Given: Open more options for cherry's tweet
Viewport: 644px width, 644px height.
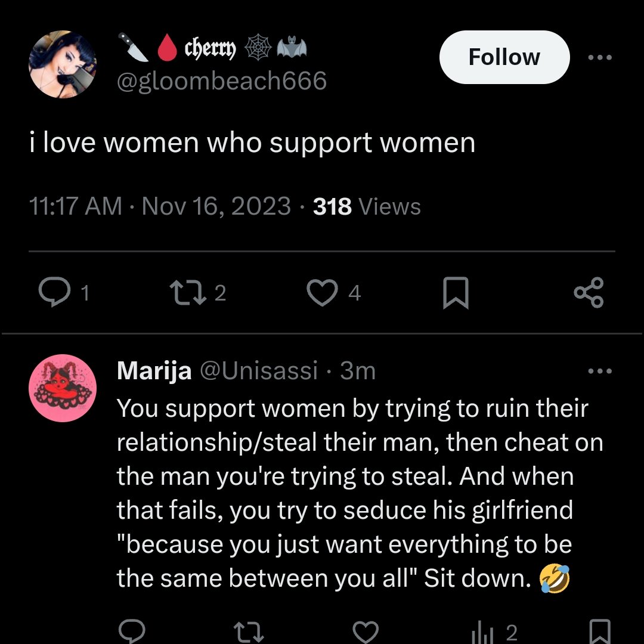Looking at the screenshot, I should pyautogui.click(x=600, y=57).
